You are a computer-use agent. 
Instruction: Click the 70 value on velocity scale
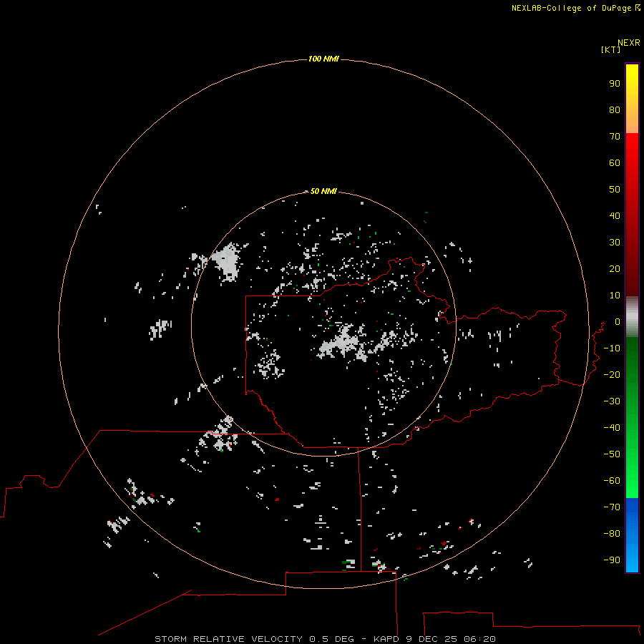tap(615, 137)
